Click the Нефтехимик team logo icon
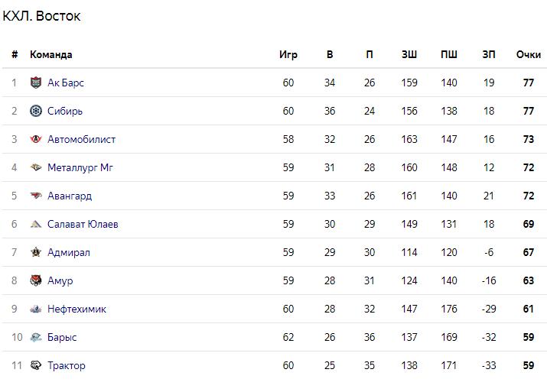Screen dimensions: 547x392 pyautogui.click(x=36, y=309)
